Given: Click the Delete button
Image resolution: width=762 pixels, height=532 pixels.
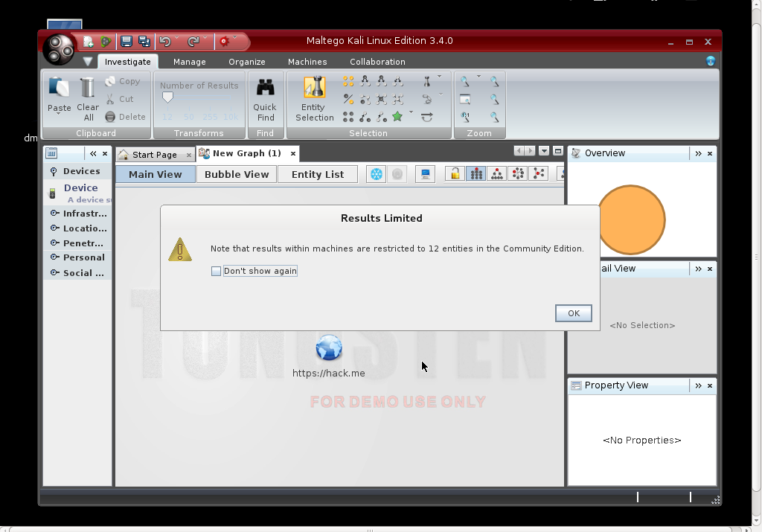Looking at the screenshot, I should [x=125, y=117].
